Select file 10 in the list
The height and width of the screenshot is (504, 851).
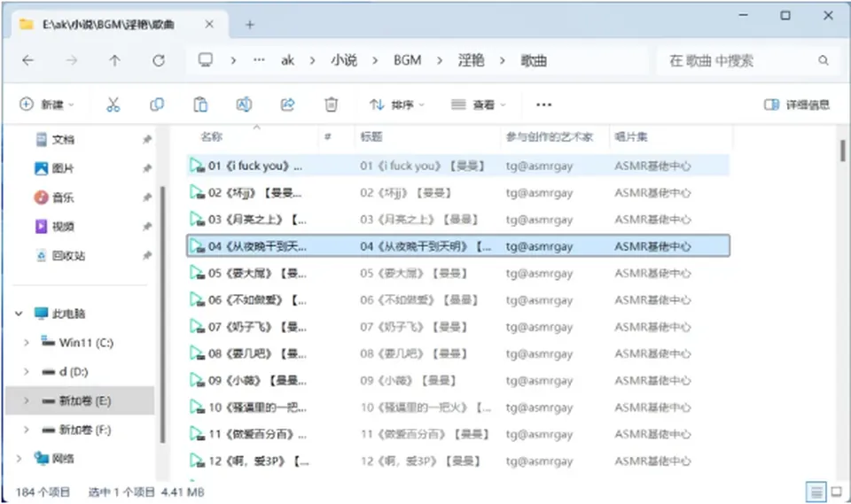(x=457, y=407)
